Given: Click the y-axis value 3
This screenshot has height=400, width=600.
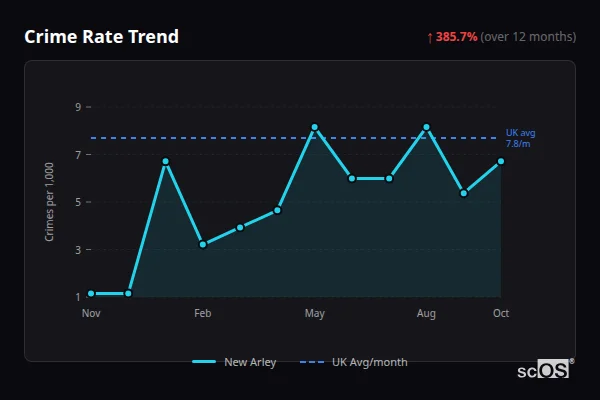Looking at the screenshot, I should pyautogui.click(x=78, y=250).
